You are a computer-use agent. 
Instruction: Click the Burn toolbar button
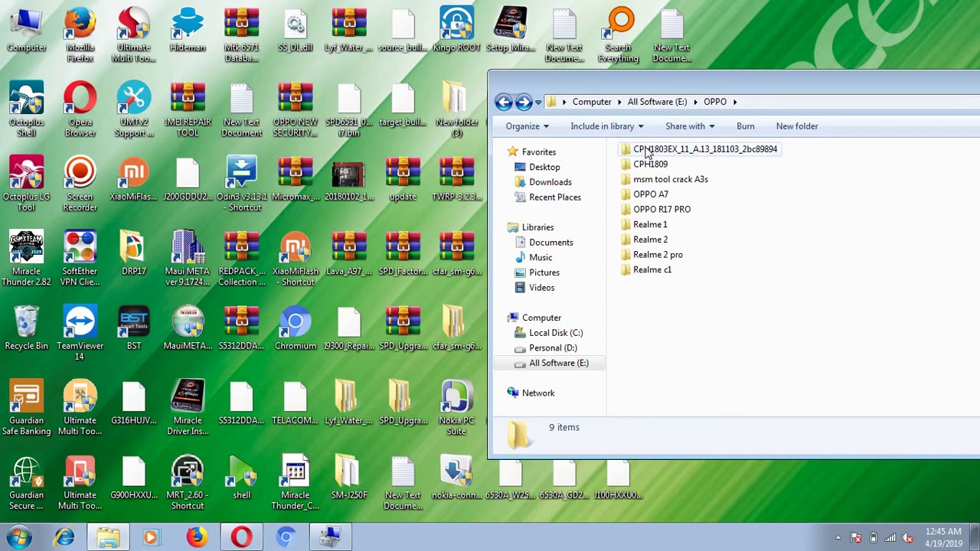(x=746, y=126)
